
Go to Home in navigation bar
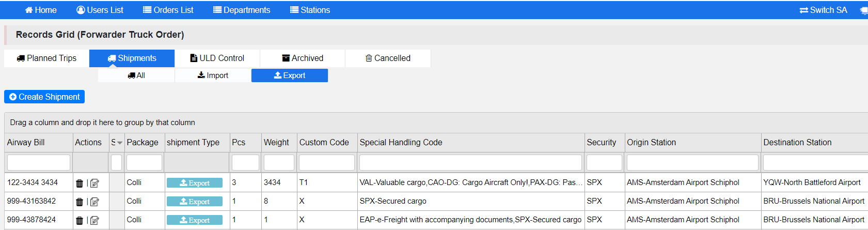[x=41, y=10]
